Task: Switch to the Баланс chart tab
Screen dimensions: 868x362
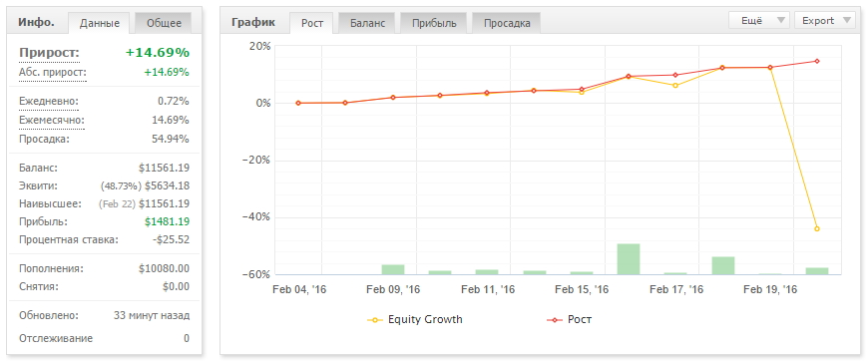Action: pos(367,23)
